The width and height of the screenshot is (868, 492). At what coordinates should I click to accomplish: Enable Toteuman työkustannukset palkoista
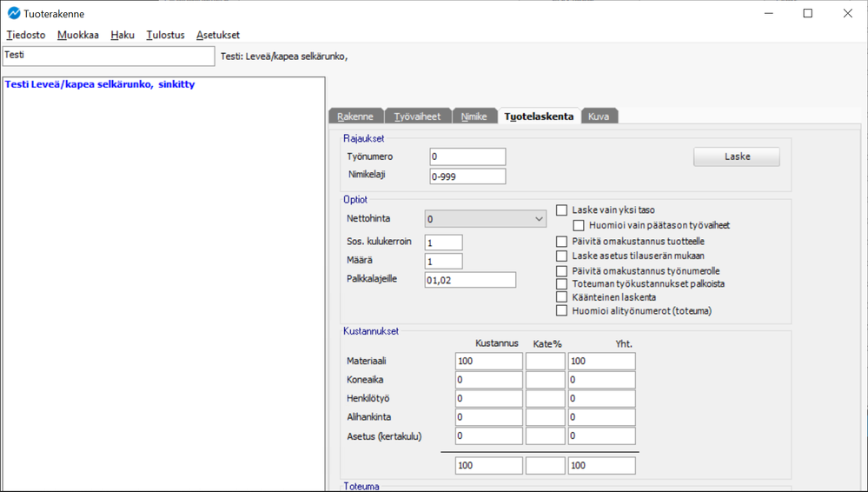click(x=562, y=283)
